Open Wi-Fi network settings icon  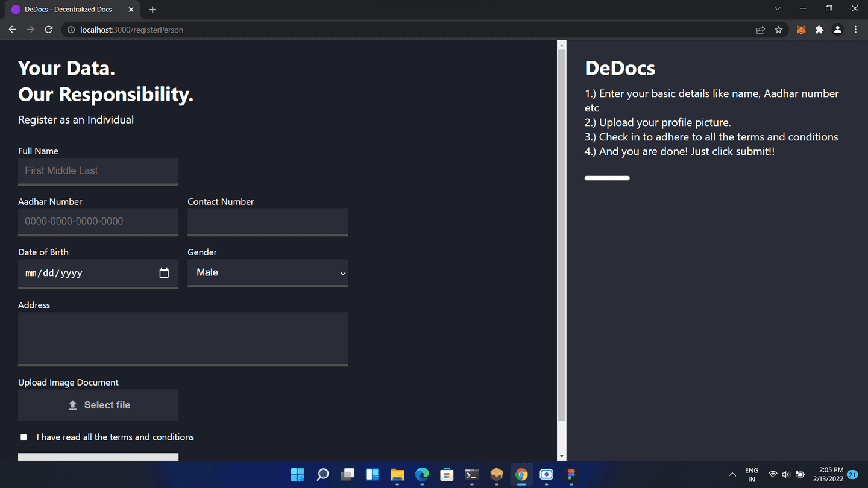[x=773, y=475]
